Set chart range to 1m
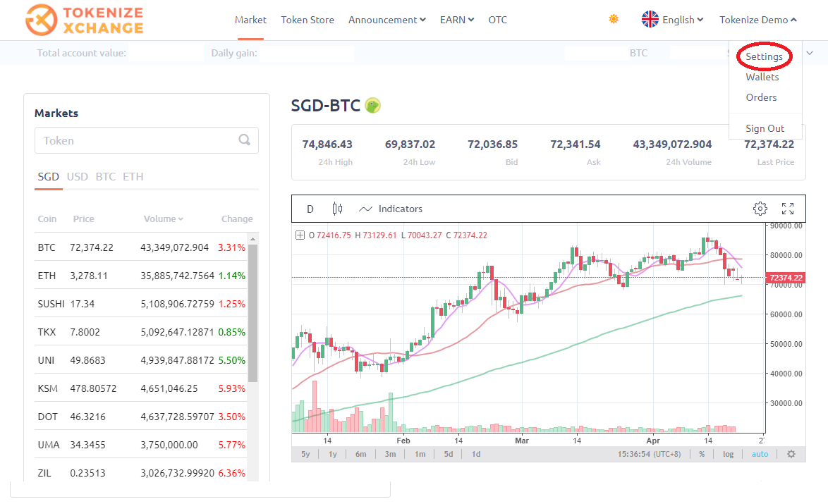The image size is (828, 504). (x=420, y=454)
